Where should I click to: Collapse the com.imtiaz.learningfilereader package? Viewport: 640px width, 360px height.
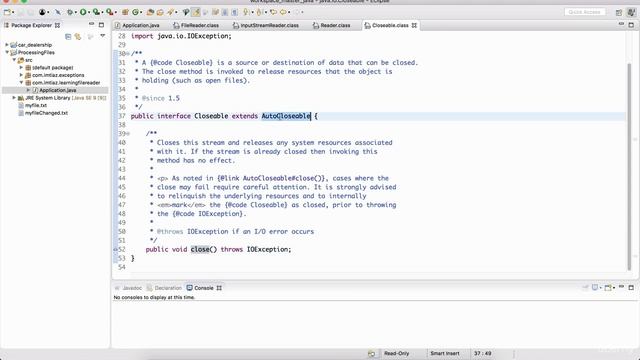(22, 82)
